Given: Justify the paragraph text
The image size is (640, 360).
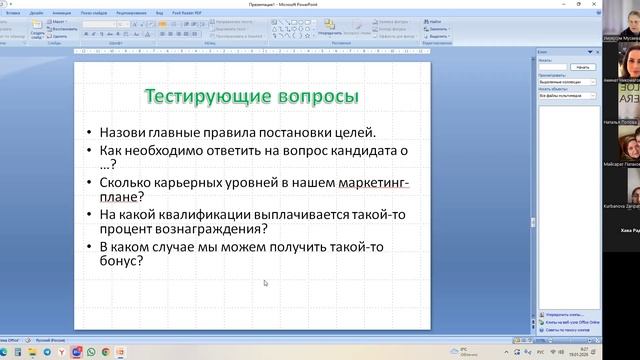Looking at the screenshot, I should tap(186, 34).
